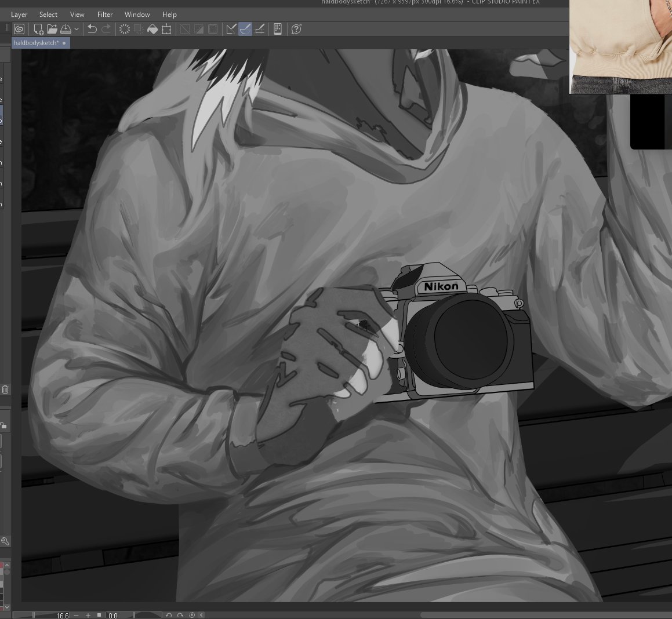
Task: Clear with the circular dotted Clear icon
Action: point(124,29)
